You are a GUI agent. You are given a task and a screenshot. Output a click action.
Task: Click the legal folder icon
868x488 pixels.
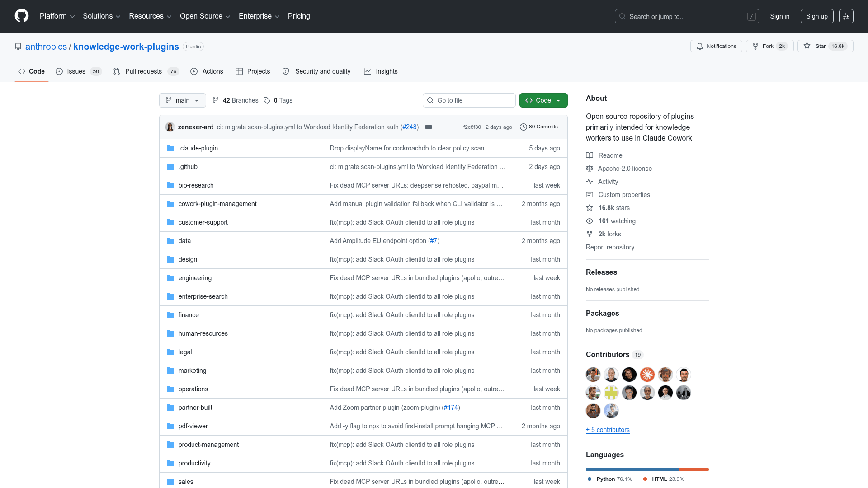click(x=170, y=352)
